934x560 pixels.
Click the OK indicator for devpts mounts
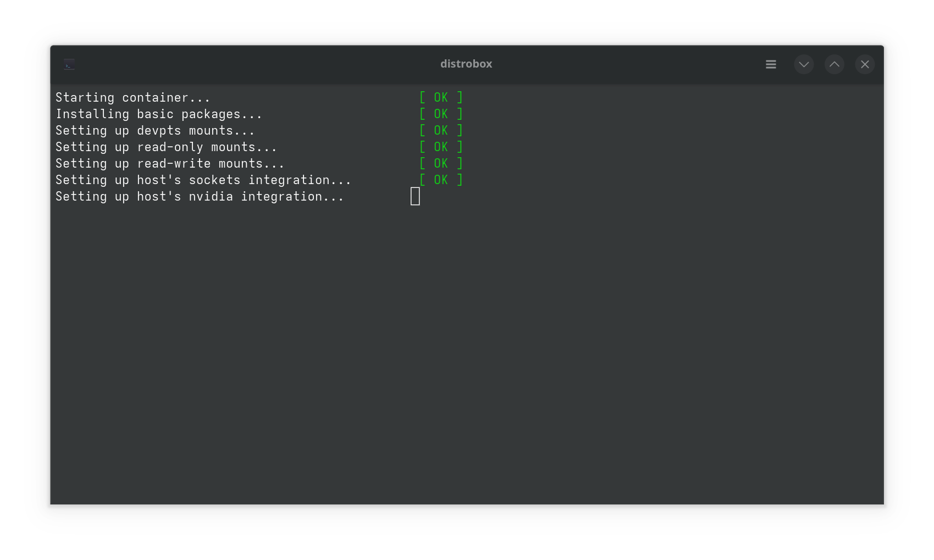[440, 130]
